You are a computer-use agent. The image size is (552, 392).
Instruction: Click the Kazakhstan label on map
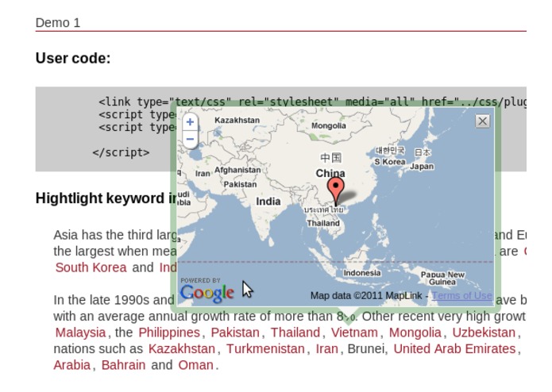237,121
